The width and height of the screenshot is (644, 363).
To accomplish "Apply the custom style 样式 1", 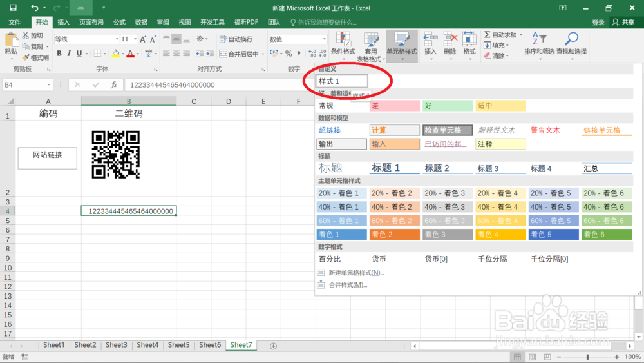I will coord(342,81).
